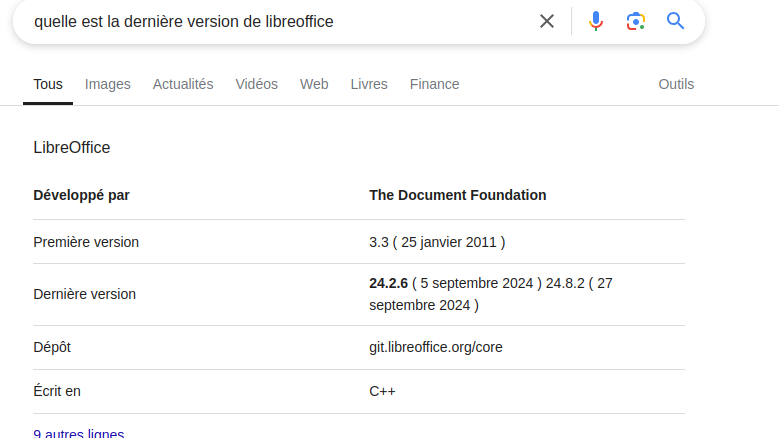This screenshot has height=438, width=779.
Task: Open the Actualités tab
Action: tap(183, 85)
